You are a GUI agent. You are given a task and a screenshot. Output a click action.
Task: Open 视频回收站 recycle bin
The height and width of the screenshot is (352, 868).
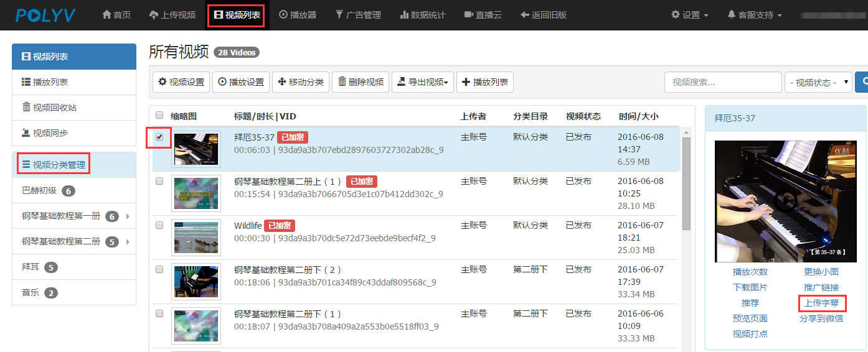tap(74, 108)
